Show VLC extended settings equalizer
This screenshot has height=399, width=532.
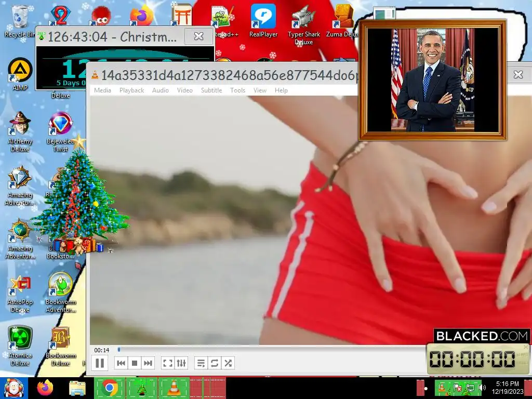pyautogui.click(x=181, y=363)
